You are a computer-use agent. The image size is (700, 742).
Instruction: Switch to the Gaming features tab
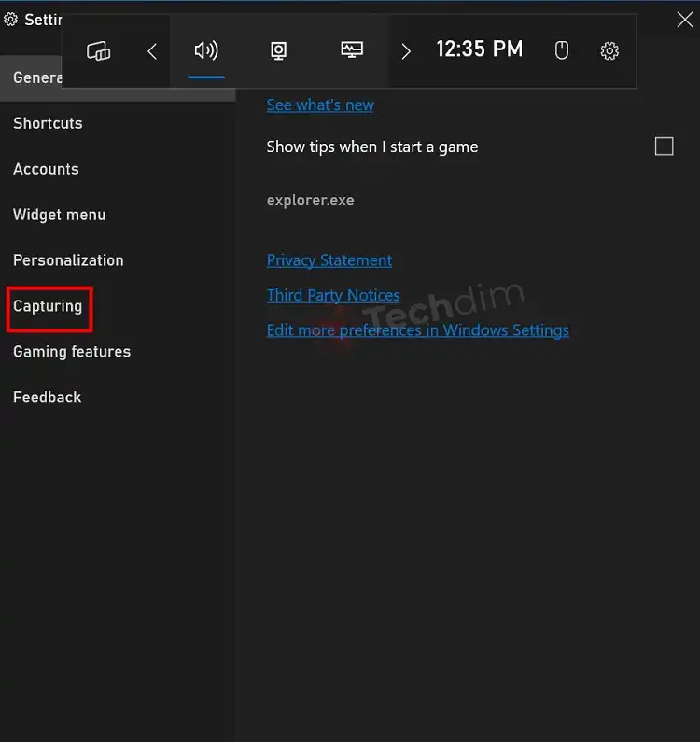[x=72, y=352]
